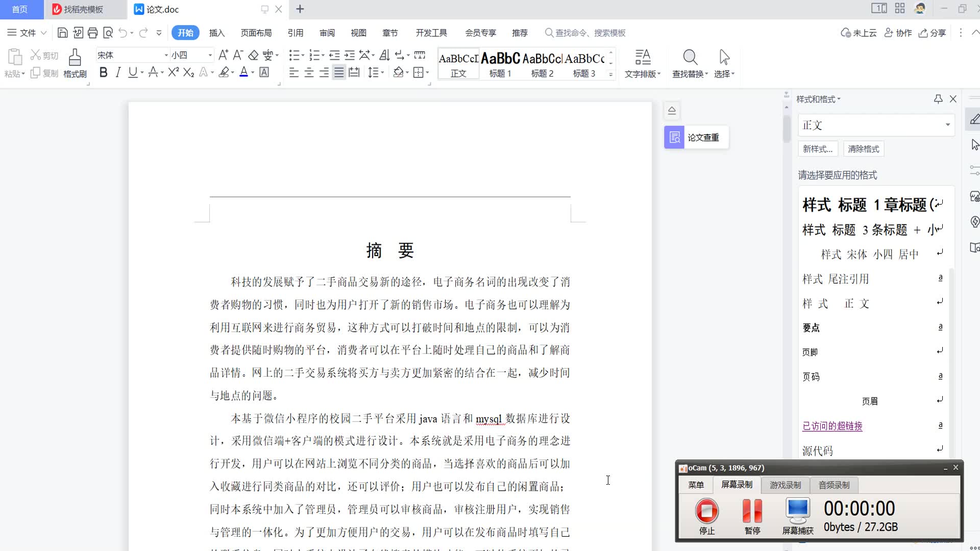Toggle superscript formatting button
This screenshot has width=980, height=551.
pos(173,72)
